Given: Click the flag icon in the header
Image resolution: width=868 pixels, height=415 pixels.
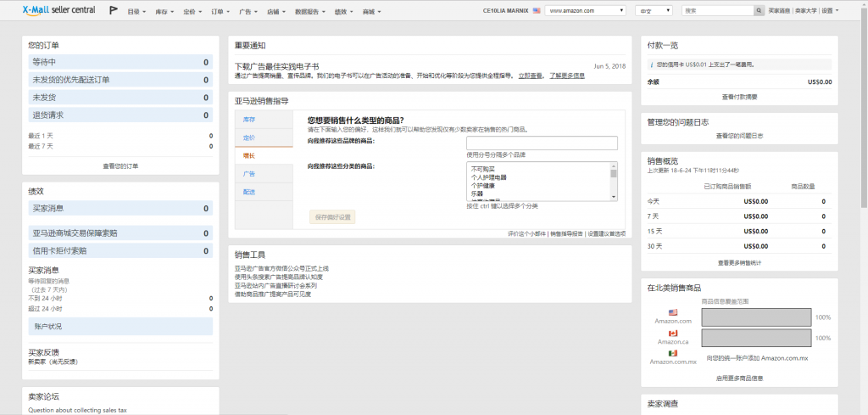Looking at the screenshot, I should point(113,10).
